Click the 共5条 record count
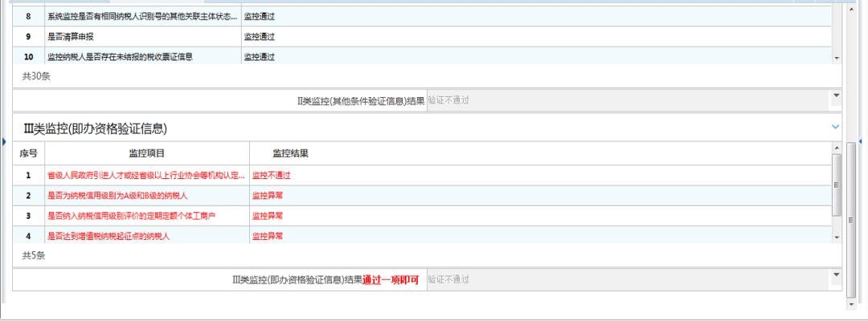868x321 pixels. pyautogui.click(x=34, y=255)
